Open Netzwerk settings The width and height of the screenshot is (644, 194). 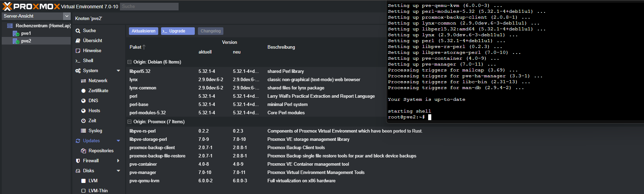[98, 80]
